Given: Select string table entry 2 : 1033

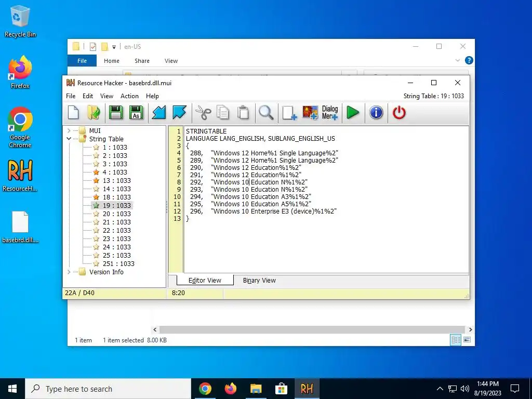Looking at the screenshot, I should (115, 155).
